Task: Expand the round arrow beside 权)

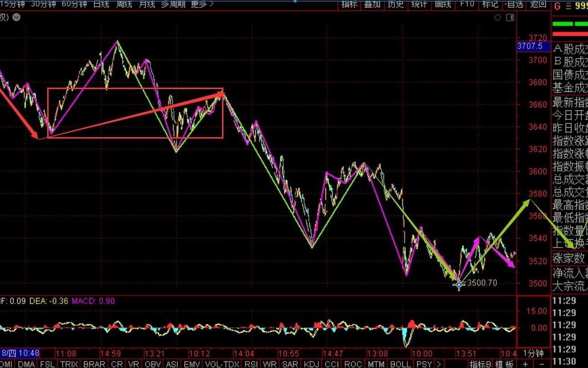Action: tap(17, 18)
